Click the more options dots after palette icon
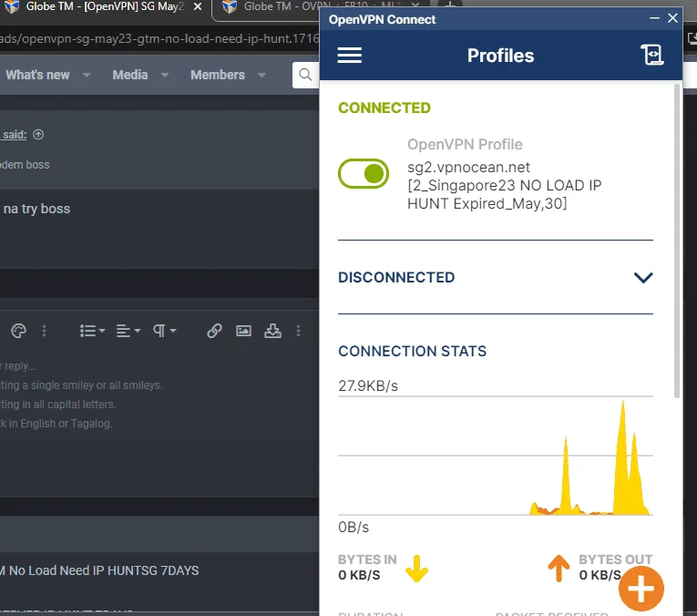The image size is (697, 616). tap(44, 331)
